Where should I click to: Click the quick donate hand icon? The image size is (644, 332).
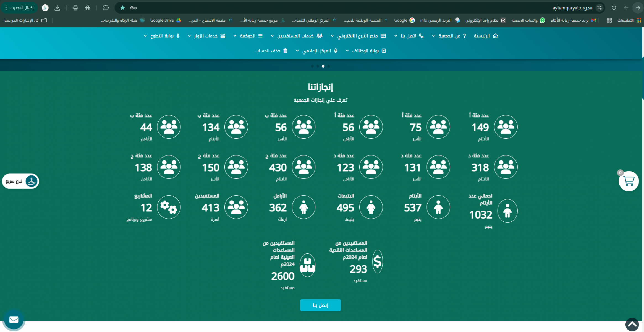(x=31, y=181)
